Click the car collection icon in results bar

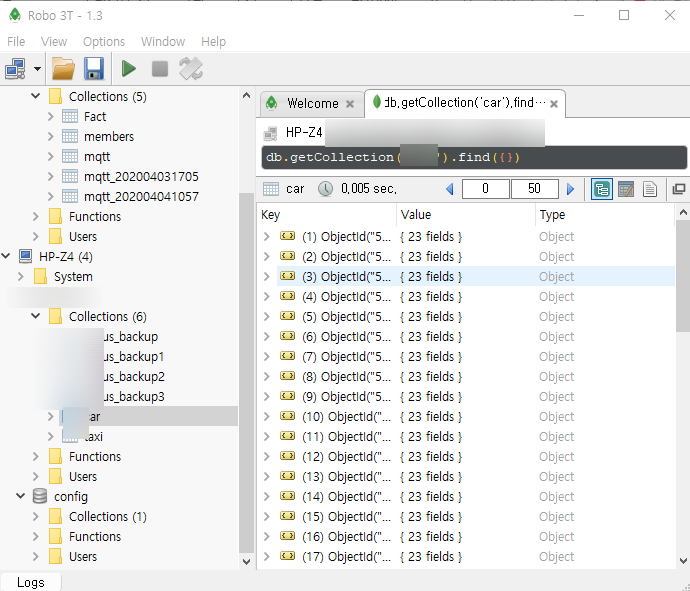pyautogui.click(x=271, y=189)
